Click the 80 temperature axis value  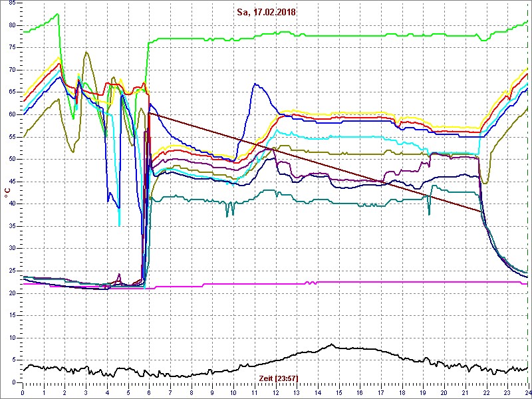tap(12, 25)
